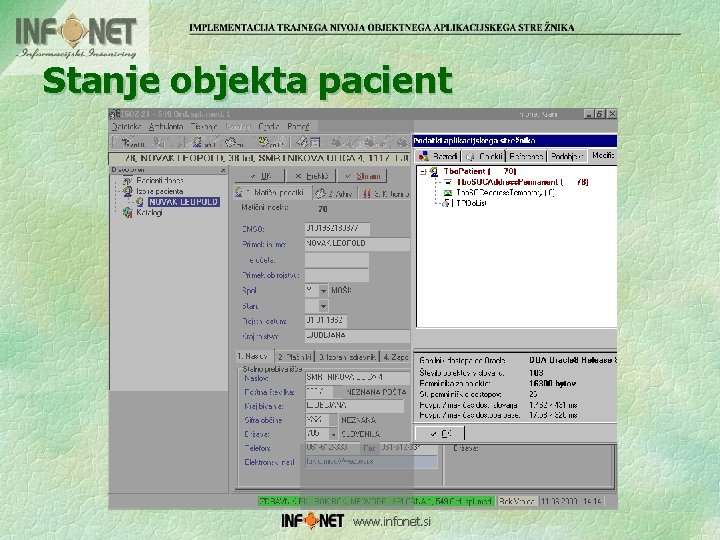Switch to Reference tab in server panel

pyautogui.click(x=526, y=157)
